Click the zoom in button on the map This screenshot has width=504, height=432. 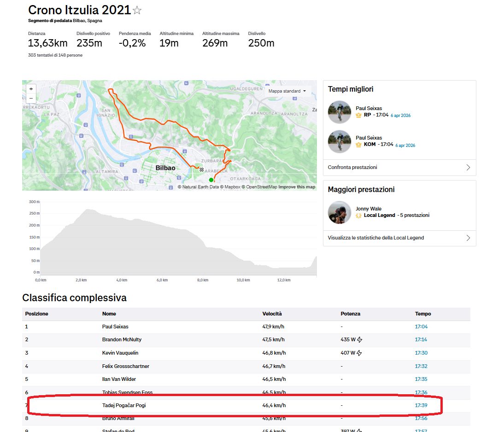coord(31,88)
